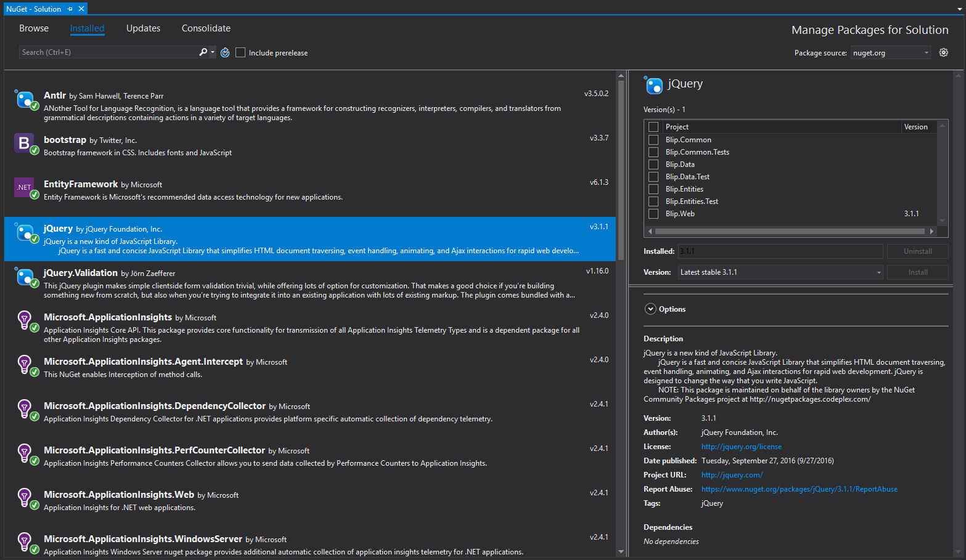This screenshot has height=560, width=966.
Task: Open package source settings gear
Action: coord(943,52)
